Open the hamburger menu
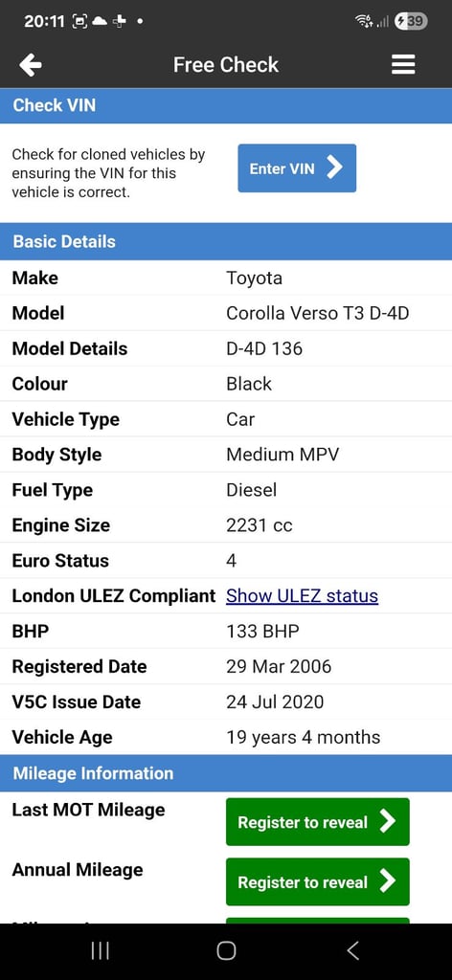 [x=403, y=65]
